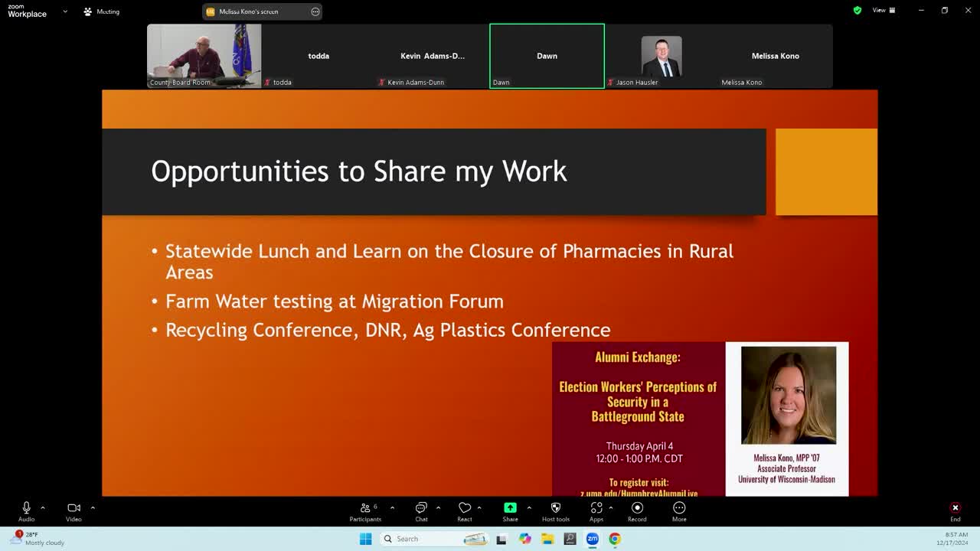
Task: Click the Recycling Conference bullet text
Action: (388, 330)
